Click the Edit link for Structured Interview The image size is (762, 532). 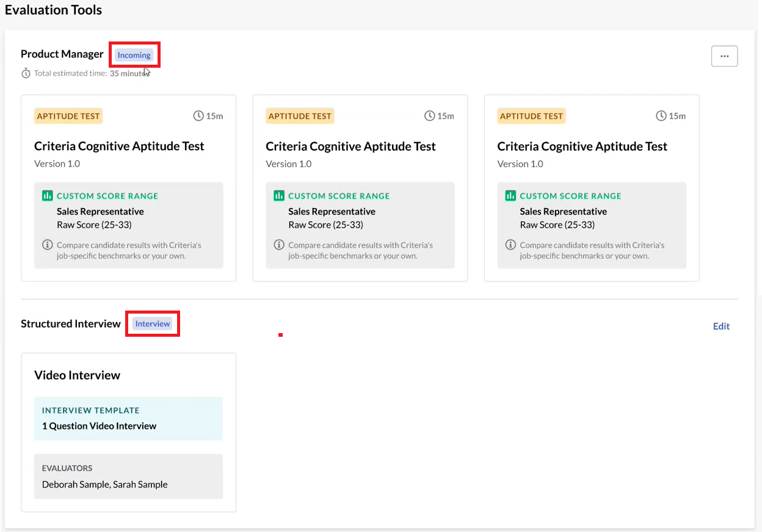coord(721,326)
